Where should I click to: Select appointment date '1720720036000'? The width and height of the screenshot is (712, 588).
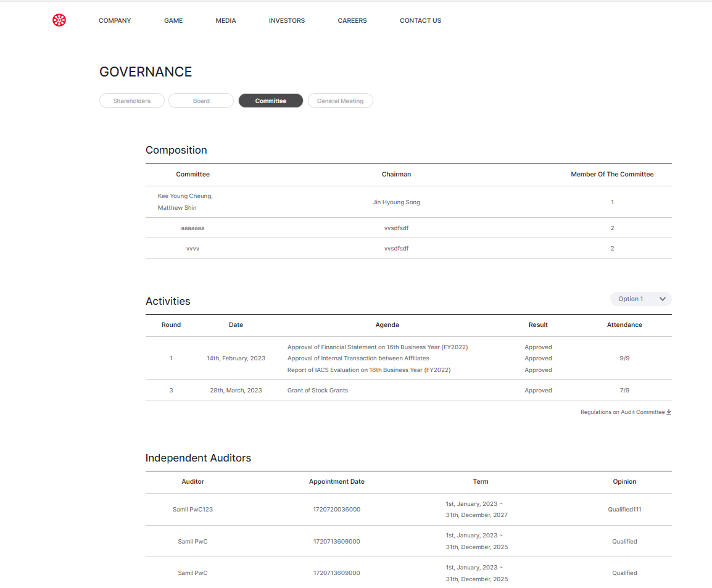(x=336, y=510)
